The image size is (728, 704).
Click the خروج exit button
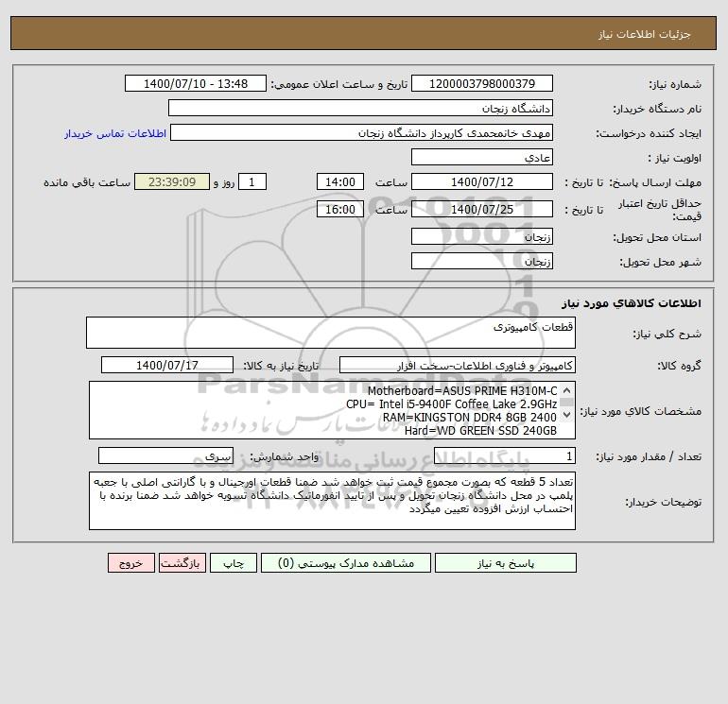(130, 562)
